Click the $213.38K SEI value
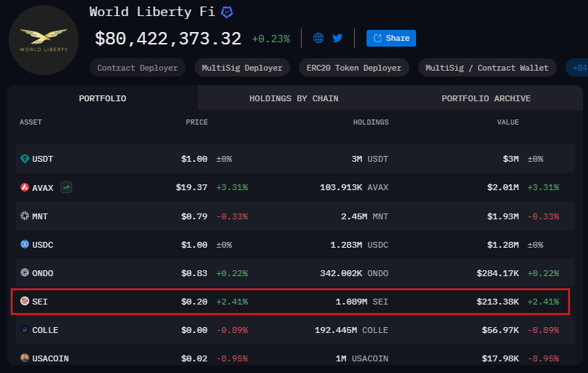Image resolution: width=588 pixels, height=373 pixels. 498,302
